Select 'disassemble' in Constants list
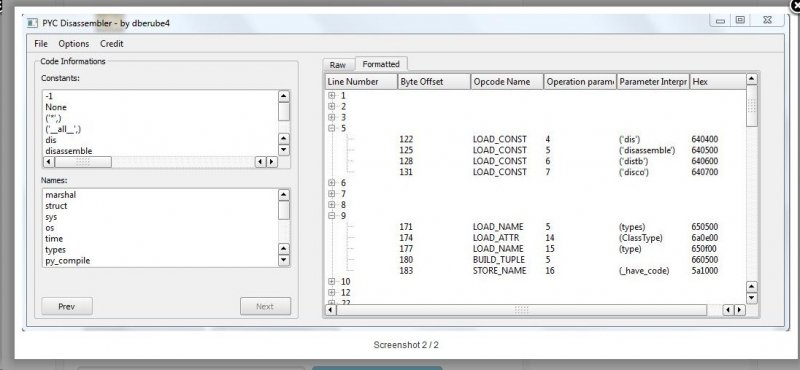This screenshot has height=370, width=800. tap(68, 151)
